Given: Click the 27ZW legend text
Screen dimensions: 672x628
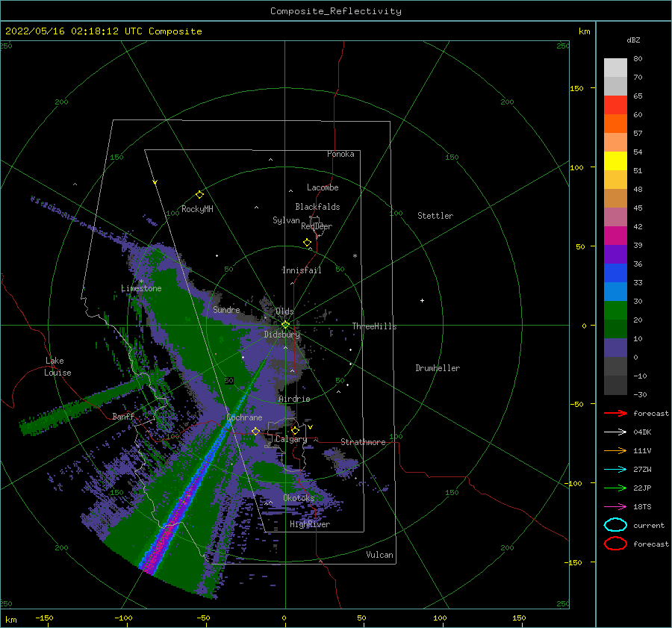Looking at the screenshot, I should [642, 470].
